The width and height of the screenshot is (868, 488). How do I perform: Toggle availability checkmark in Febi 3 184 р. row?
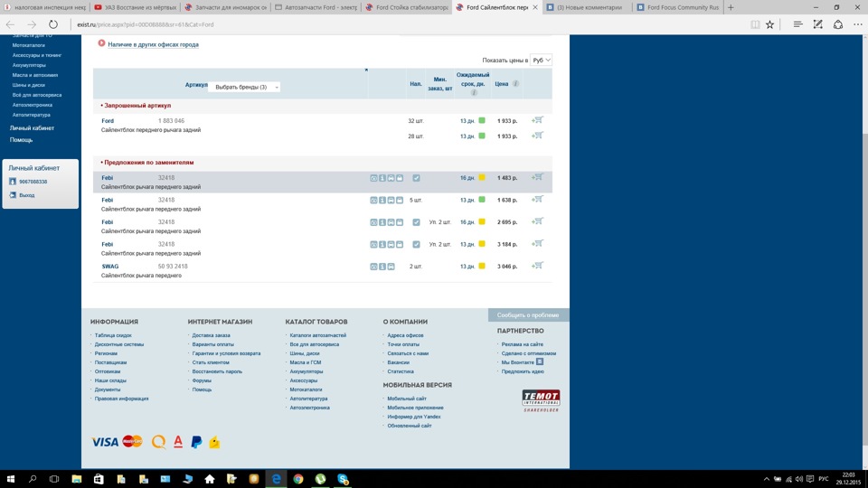[x=416, y=245]
